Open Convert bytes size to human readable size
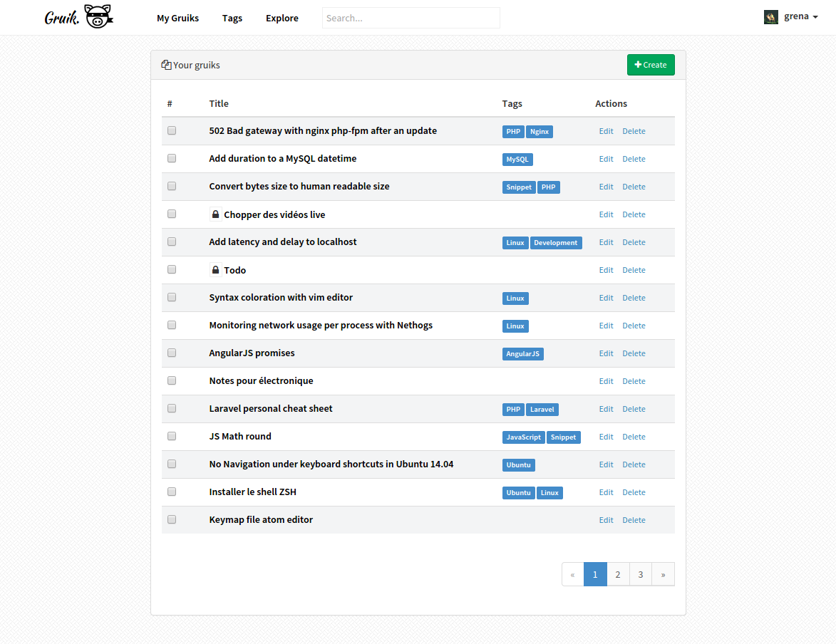Viewport: 836px width, 644px height. [x=299, y=186]
